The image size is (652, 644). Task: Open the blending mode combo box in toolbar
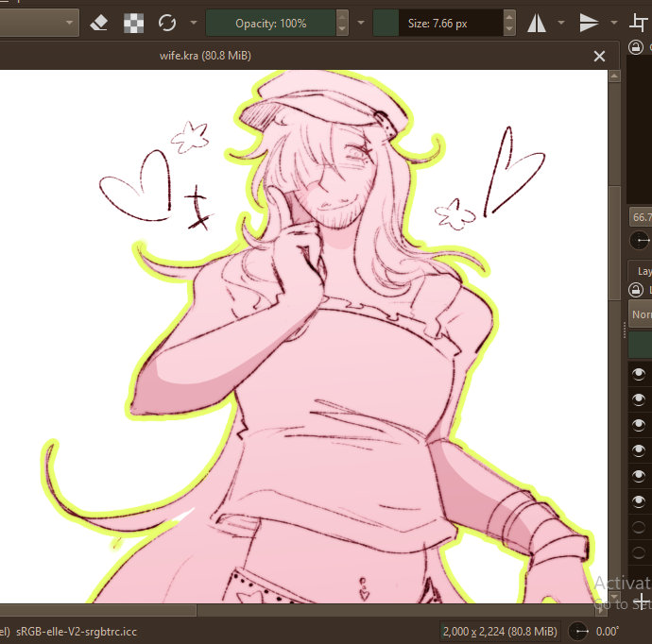pyautogui.click(x=39, y=23)
